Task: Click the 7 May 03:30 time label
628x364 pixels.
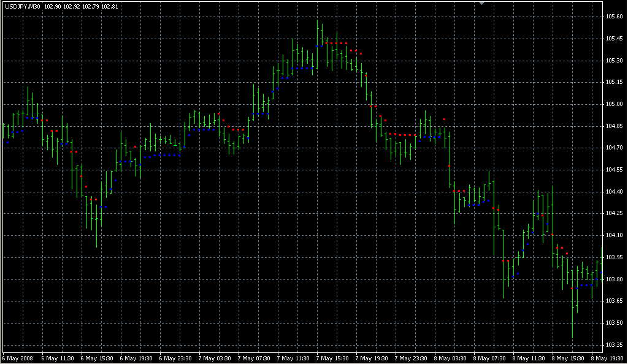Action: point(215,358)
